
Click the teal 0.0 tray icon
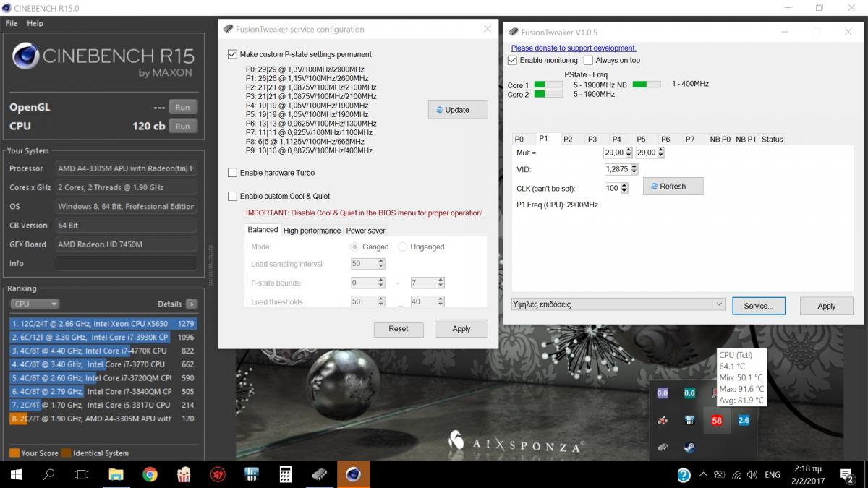pos(689,393)
